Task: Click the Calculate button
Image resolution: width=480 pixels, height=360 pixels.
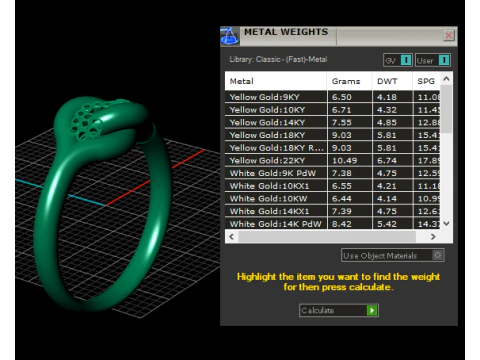Action: point(339,310)
